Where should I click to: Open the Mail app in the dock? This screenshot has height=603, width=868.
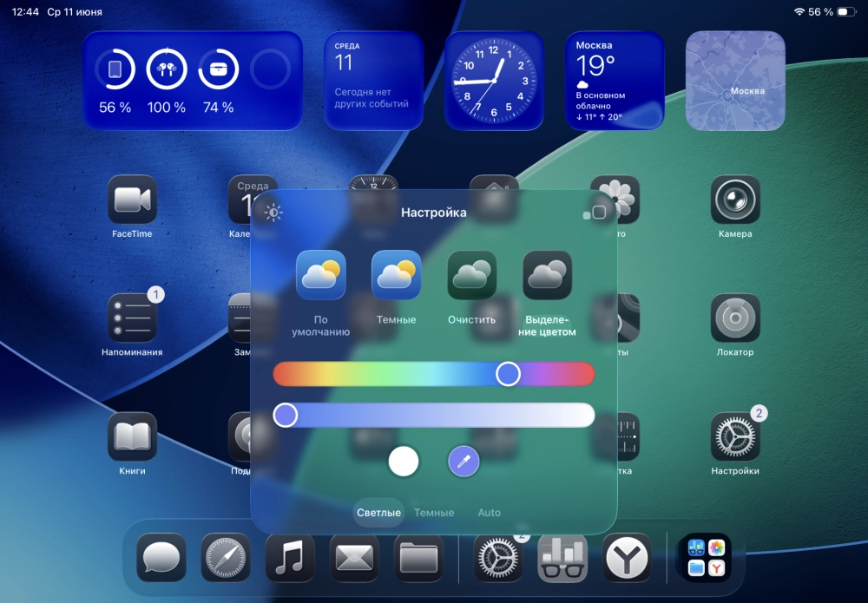(354, 557)
